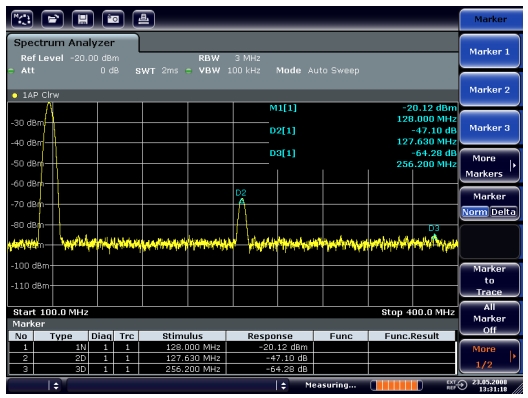Click Stop 400.0 MHz label

point(418,312)
